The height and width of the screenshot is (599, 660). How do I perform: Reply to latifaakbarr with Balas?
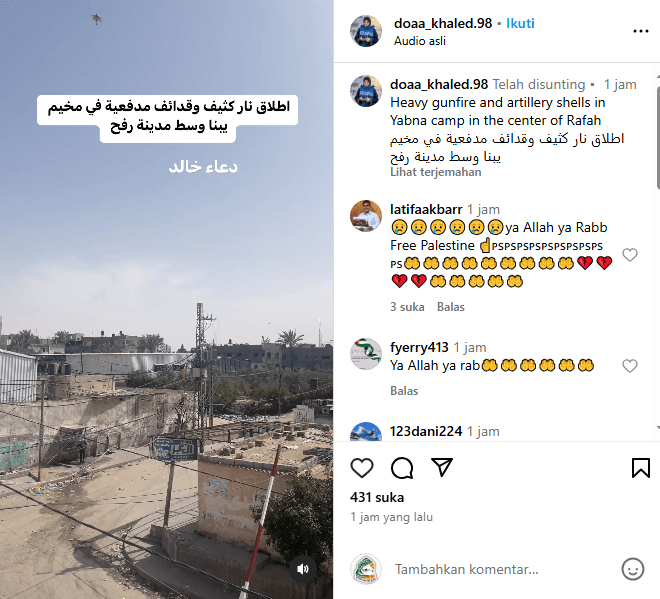451,307
